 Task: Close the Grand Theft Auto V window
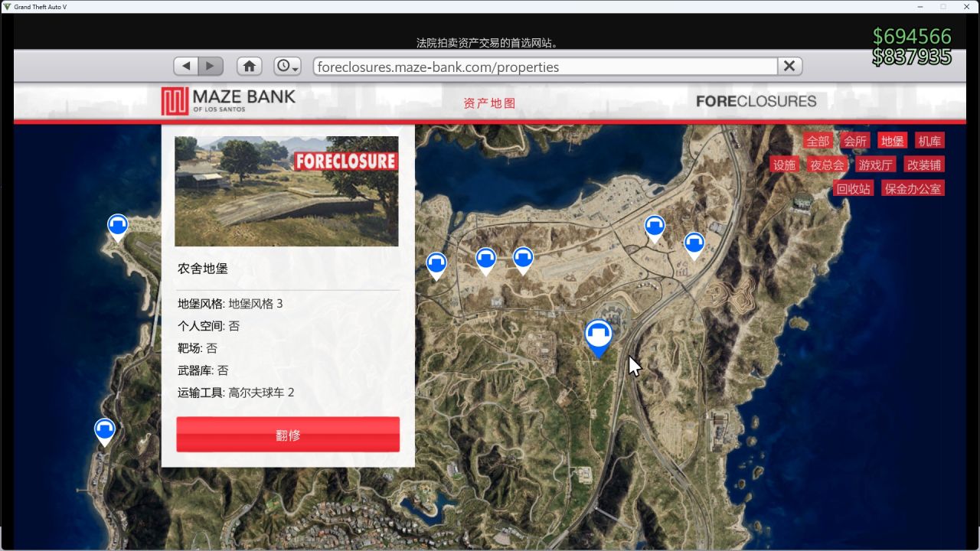pyautogui.click(x=966, y=6)
